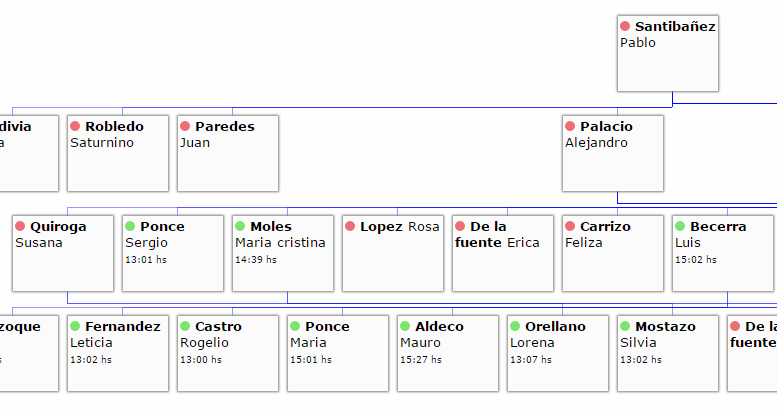Select the Quiroga Susana node
The height and width of the screenshot is (410, 777).
coord(63,253)
